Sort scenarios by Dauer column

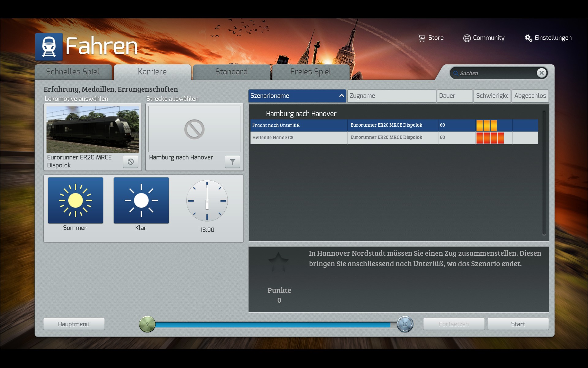point(454,96)
